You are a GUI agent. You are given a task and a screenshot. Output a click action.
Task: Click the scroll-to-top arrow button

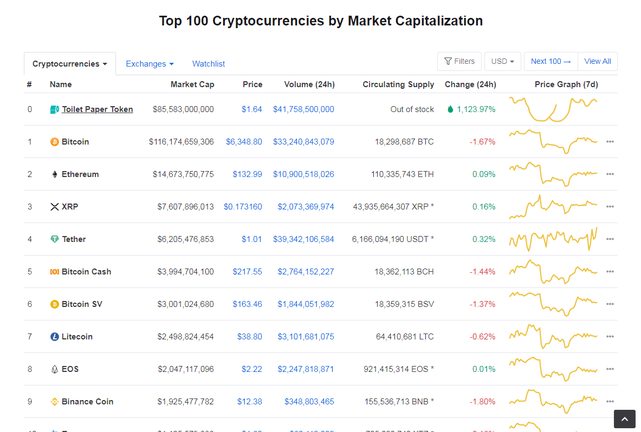pos(624,419)
